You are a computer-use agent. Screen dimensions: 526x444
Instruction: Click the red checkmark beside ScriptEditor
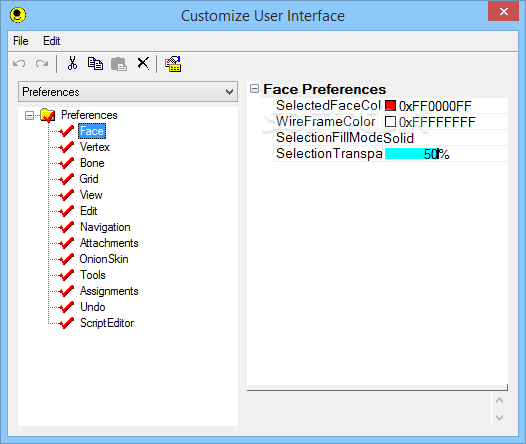point(66,323)
